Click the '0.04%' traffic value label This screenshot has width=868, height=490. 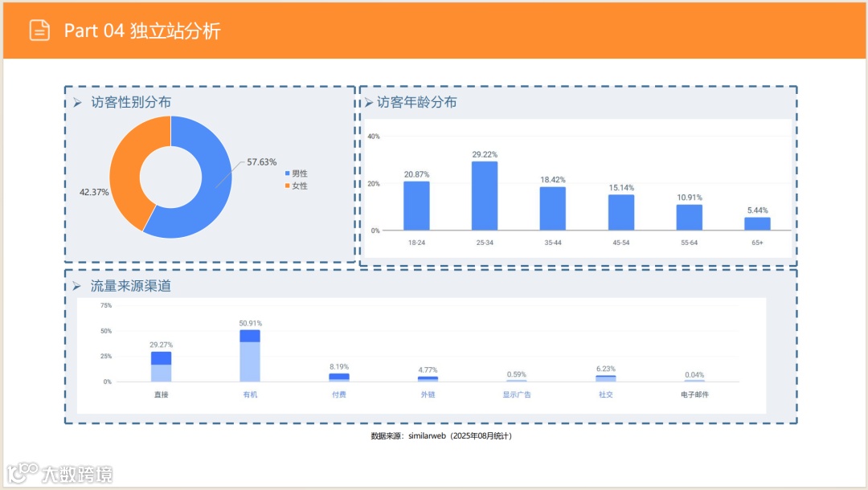tap(694, 375)
